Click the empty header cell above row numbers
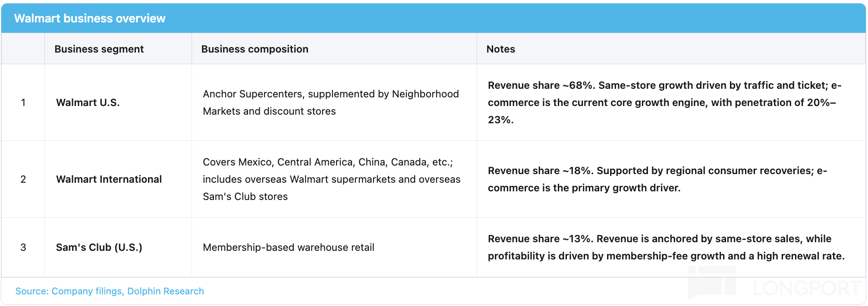Viewport: 868px width, 306px height. pos(23,49)
